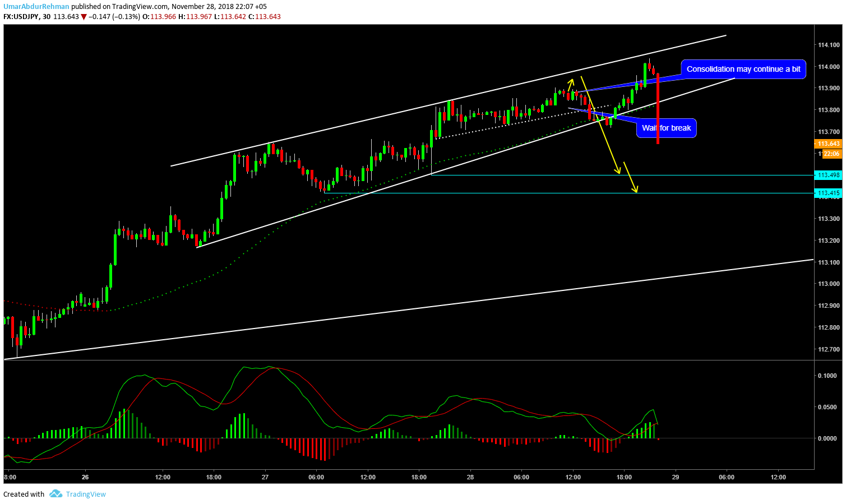Click the 113.000 price axis label
The width and height of the screenshot is (846, 504).
[829, 284]
